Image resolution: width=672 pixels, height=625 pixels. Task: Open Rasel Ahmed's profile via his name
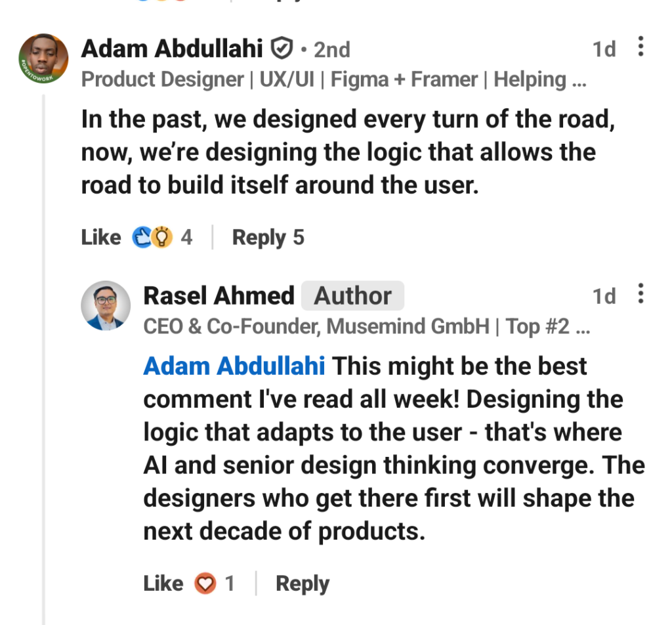click(x=219, y=295)
